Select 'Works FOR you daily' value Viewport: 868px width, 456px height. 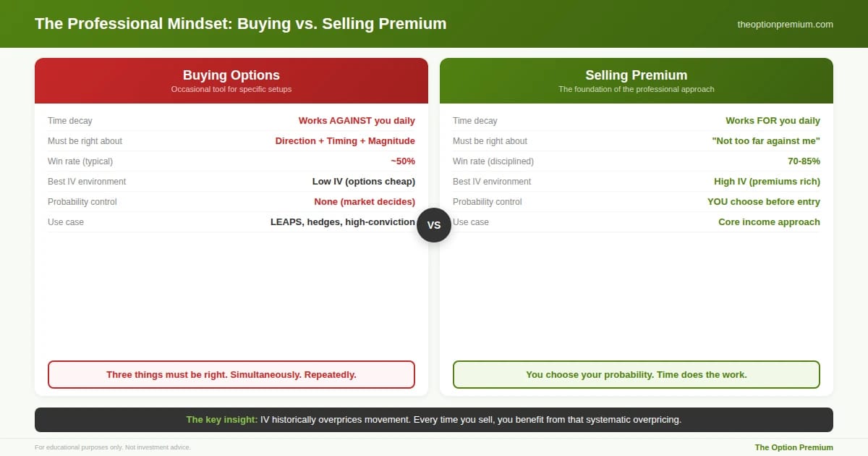773,121
